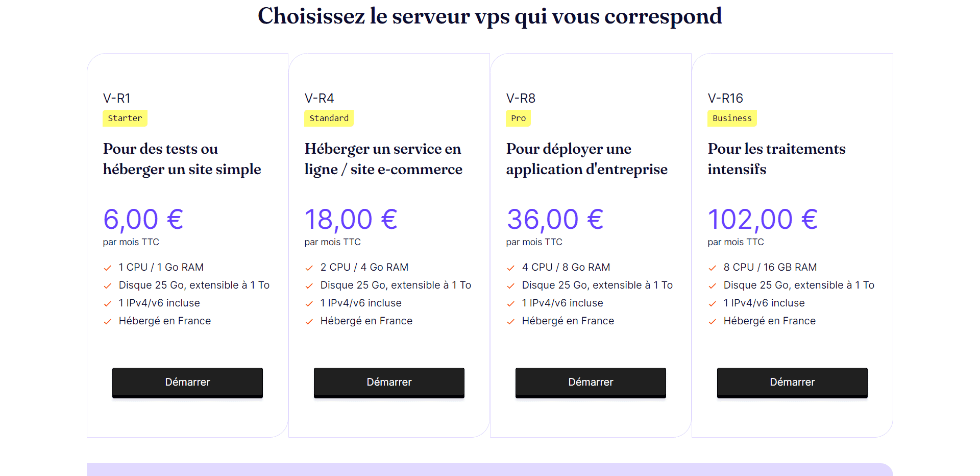980x476 pixels.
Task: Click the V-R16 "Hébergé en France" checkmark
Action: (x=712, y=322)
